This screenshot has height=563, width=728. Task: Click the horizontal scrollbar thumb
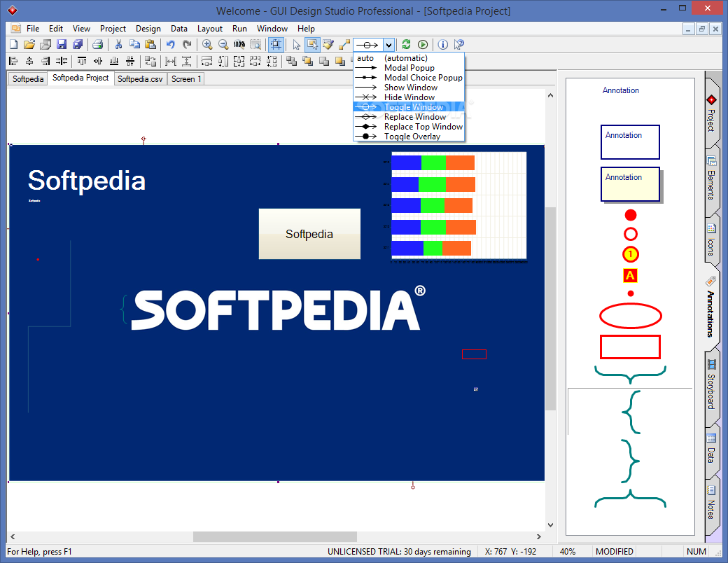[275, 536]
